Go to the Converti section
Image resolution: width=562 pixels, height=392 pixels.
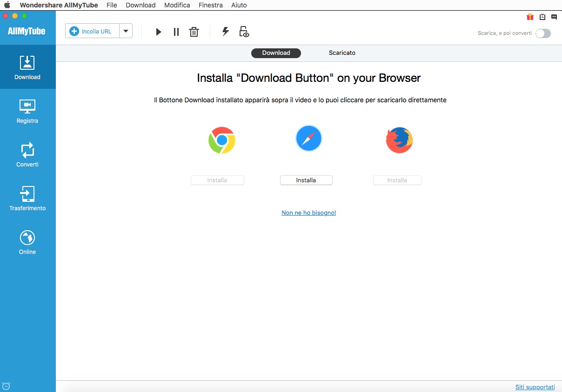tap(27, 155)
